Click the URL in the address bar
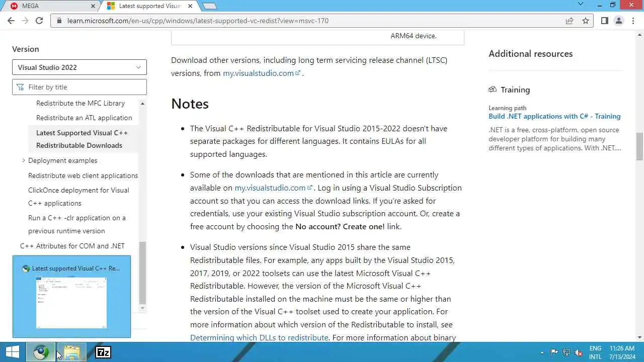This screenshot has height=362, width=644. click(198, 21)
